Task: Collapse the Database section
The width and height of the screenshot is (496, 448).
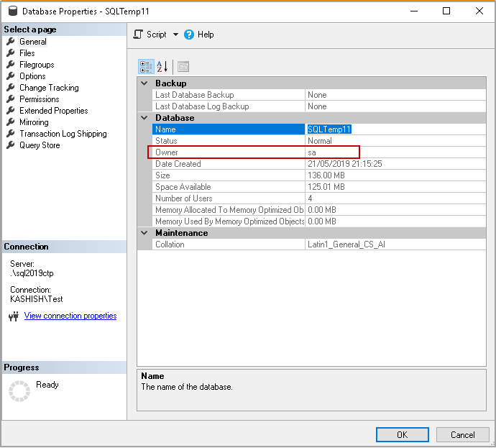Action: pyautogui.click(x=144, y=118)
